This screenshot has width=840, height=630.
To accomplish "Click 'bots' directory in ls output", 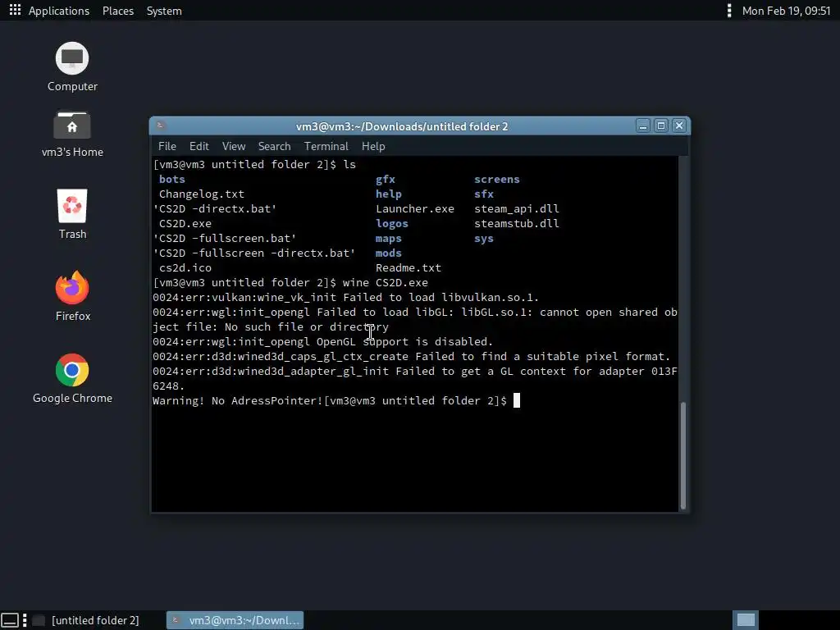I will pos(172,180).
